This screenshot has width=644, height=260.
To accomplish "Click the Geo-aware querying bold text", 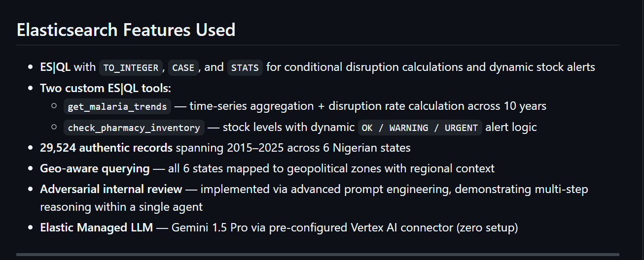I will coord(95,168).
